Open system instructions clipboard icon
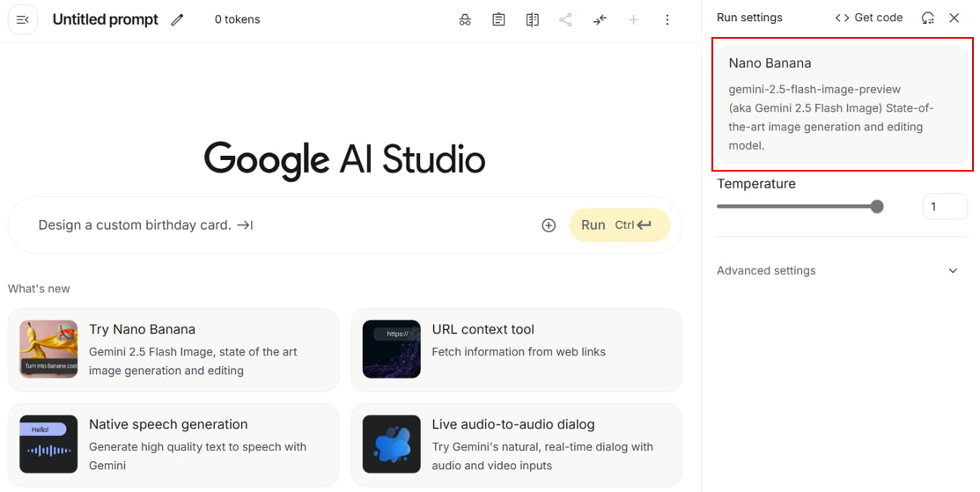 (x=498, y=19)
